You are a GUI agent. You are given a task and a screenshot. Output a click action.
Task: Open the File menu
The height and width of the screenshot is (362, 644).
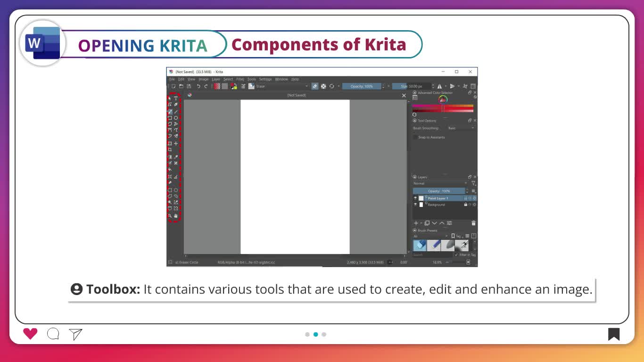tap(172, 79)
